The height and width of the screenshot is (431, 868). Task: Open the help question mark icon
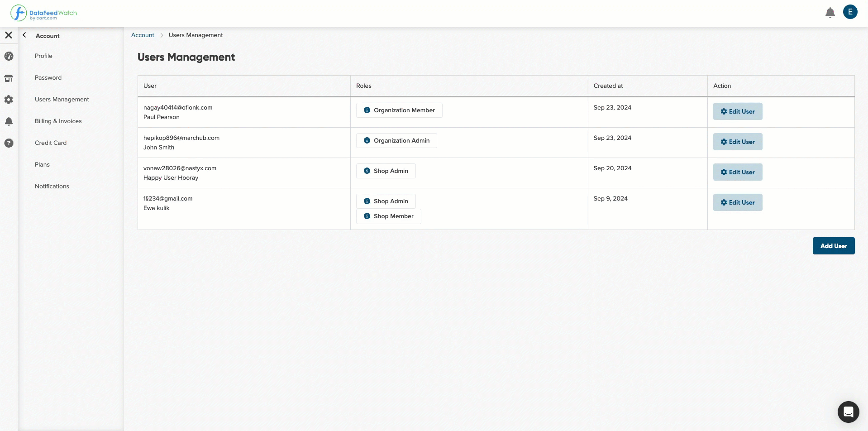coord(9,143)
